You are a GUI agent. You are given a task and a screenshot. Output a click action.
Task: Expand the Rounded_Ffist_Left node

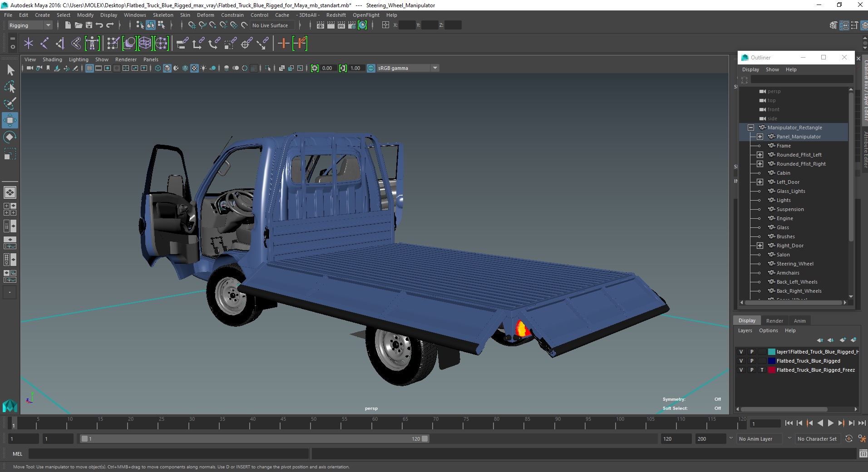pos(760,155)
